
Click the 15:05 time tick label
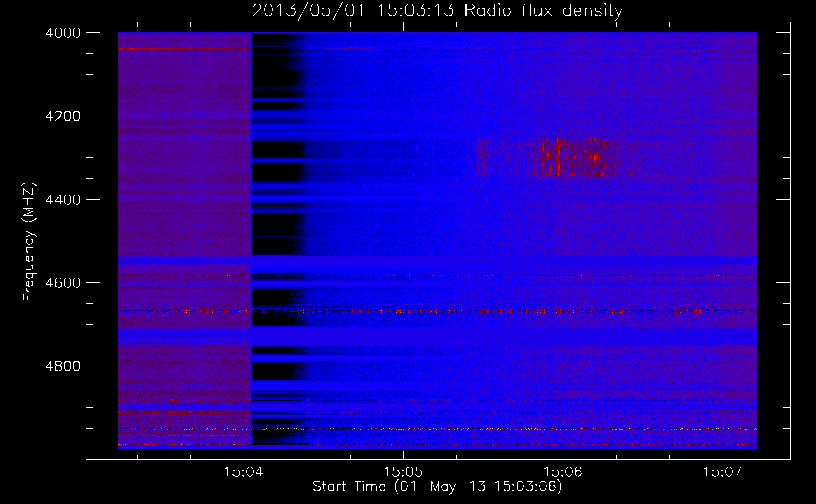[x=403, y=472]
